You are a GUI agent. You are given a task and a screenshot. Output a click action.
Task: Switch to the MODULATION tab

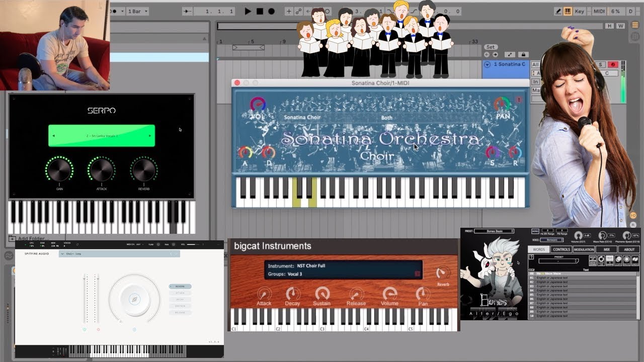point(584,249)
